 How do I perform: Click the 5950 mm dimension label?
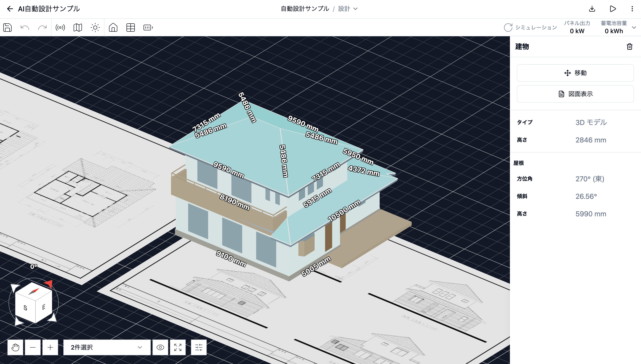(358, 156)
